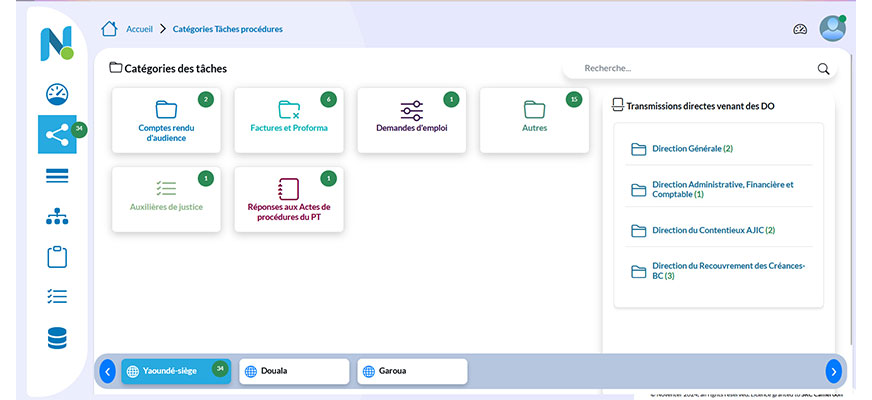The height and width of the screenshot is (400, 872).
Task: Switch to the Douala site tab
Action: [294, 371]
